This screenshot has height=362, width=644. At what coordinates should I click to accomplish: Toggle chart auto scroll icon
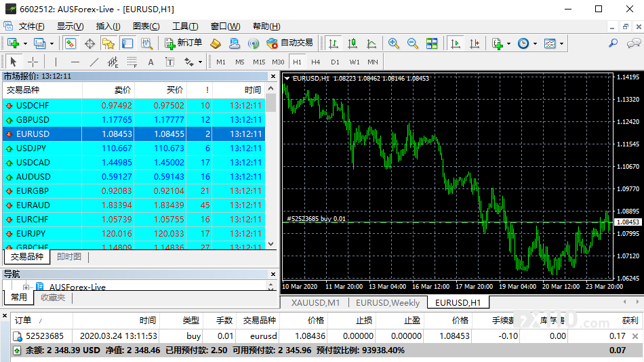pos(455,43)
